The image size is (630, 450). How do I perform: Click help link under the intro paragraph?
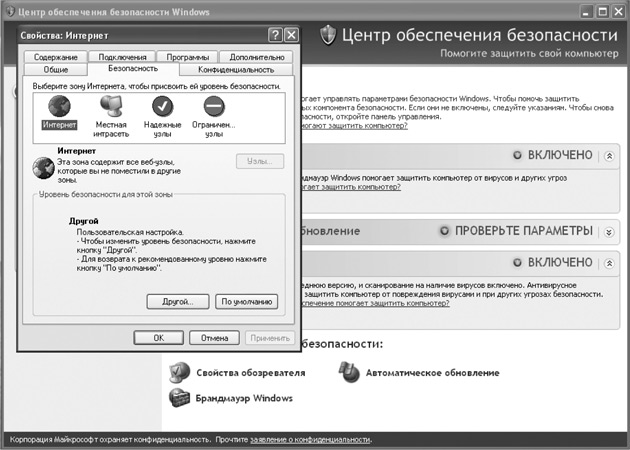(354, 126)
